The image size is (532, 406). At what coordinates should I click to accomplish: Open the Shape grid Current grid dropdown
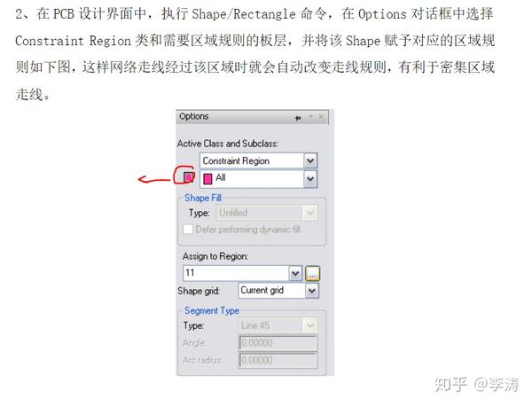312,291
